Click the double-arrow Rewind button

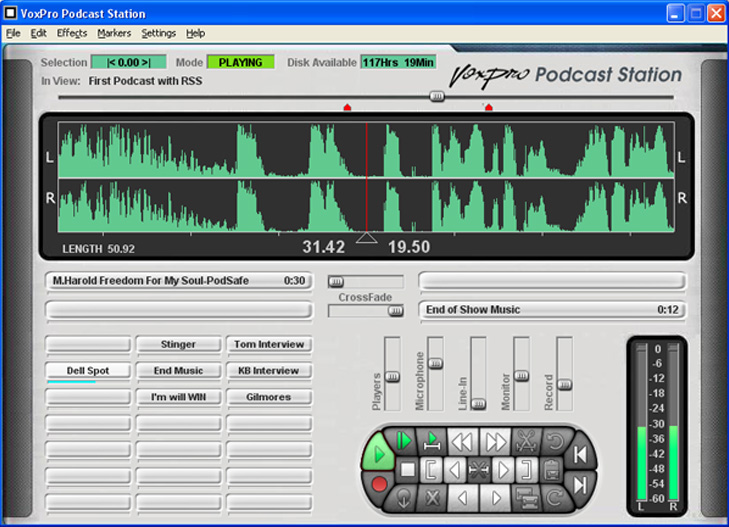460,441
